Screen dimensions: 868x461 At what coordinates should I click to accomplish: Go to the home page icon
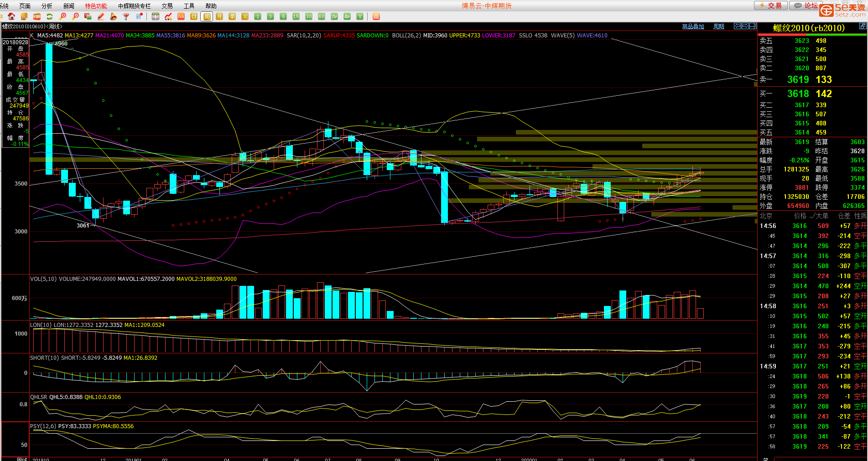(12, 16)
